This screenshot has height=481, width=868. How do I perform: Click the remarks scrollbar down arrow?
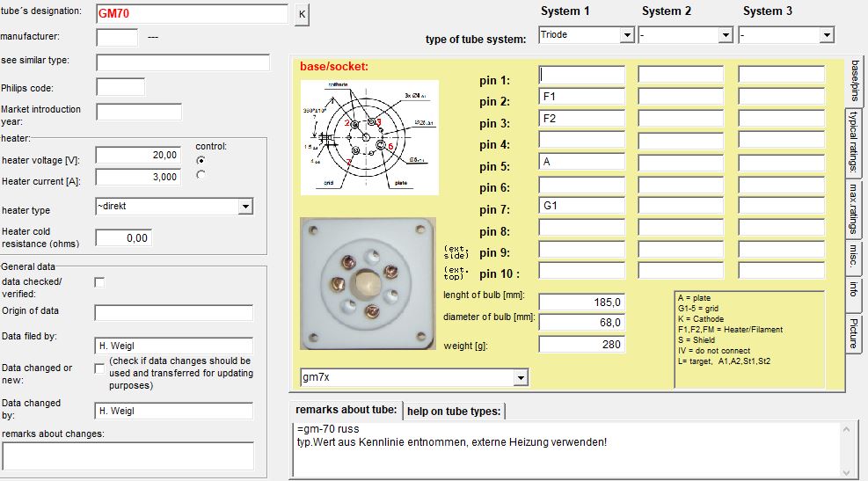846,471
